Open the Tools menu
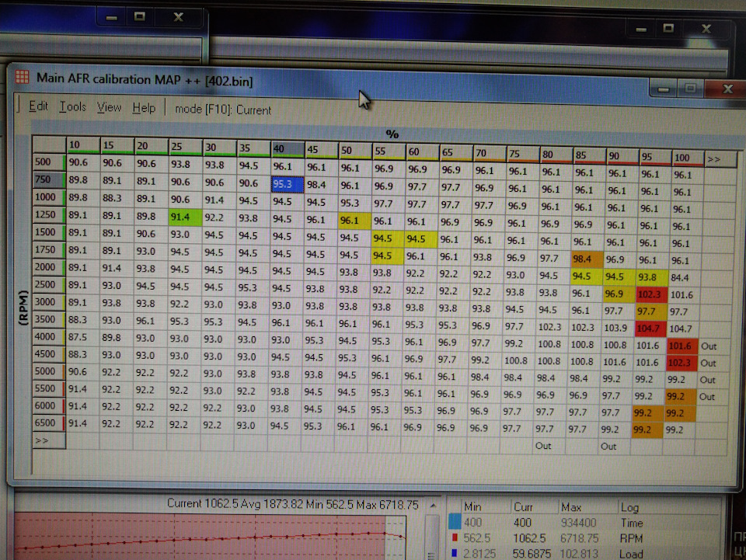Screen dimensions: 746x560 [72, 107]
